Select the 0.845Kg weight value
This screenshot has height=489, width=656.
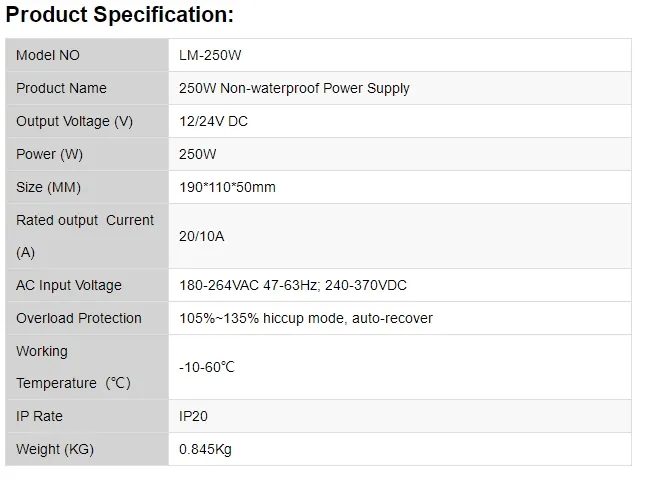(205, 449)
